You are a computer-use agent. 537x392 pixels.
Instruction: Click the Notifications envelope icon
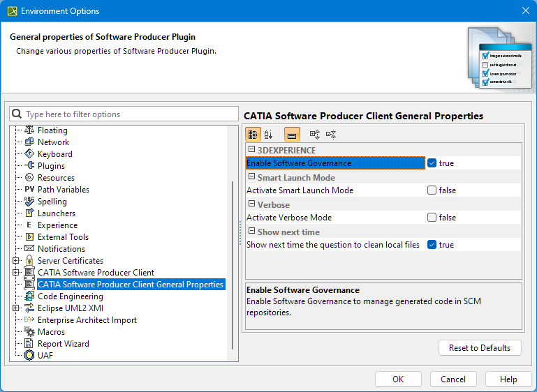[29, 249]
